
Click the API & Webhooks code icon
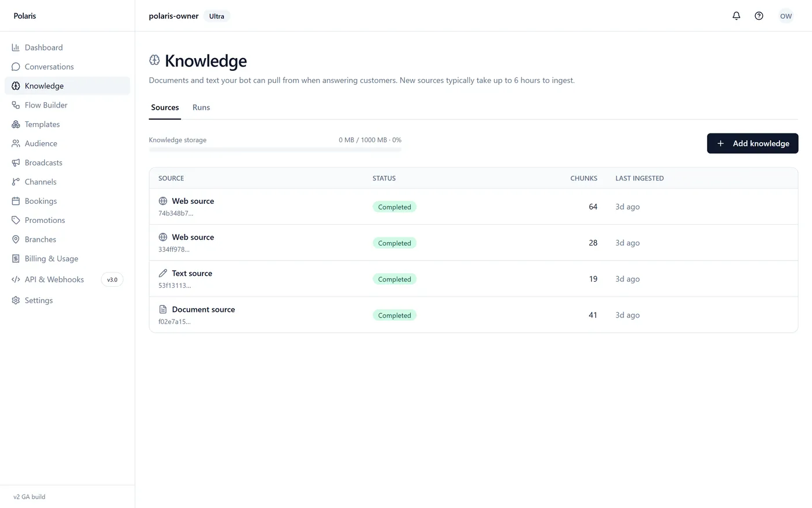(x=16, y=279)
